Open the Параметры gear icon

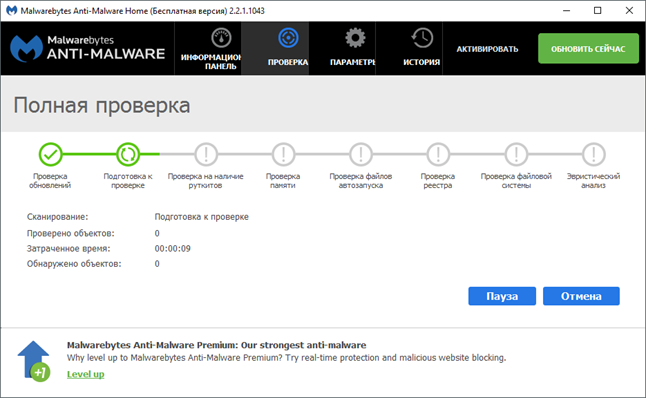[x=355, y=38]
